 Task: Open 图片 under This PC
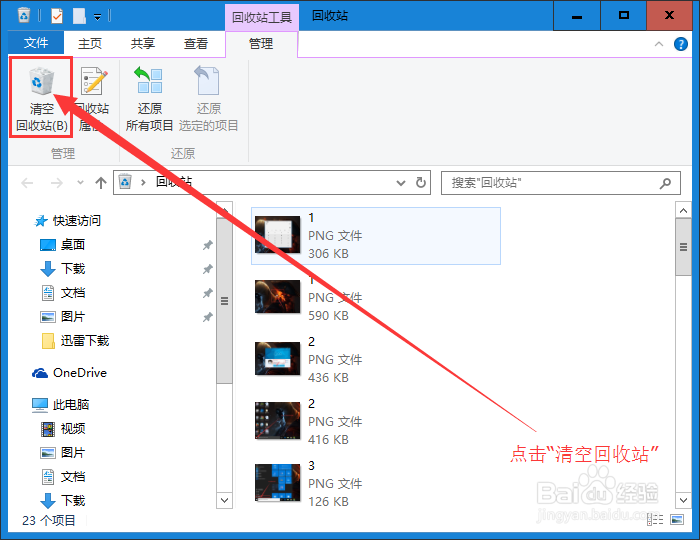point(62,453)
